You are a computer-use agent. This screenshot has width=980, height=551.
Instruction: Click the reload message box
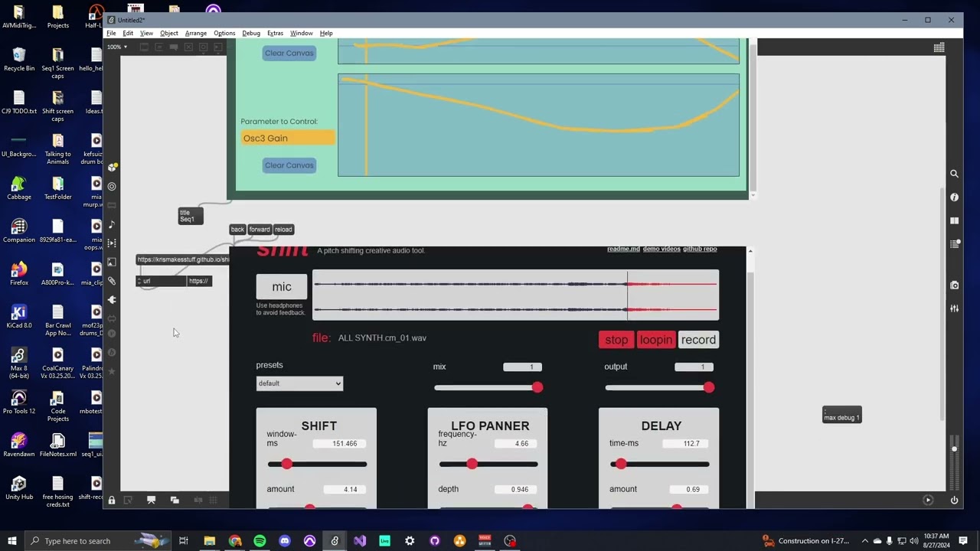[x=283, y=230]
